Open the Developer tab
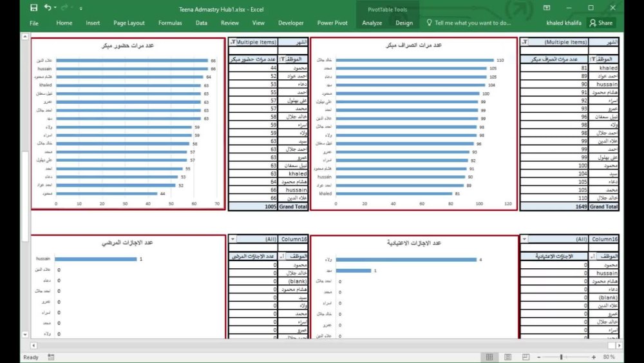This screenshot has width=644, height=363. click(x=291, y=23)
